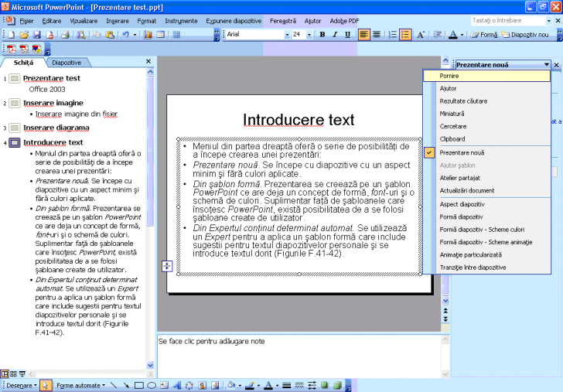Insert Clip Art from drawing toolbar

[x=202, y=385]
